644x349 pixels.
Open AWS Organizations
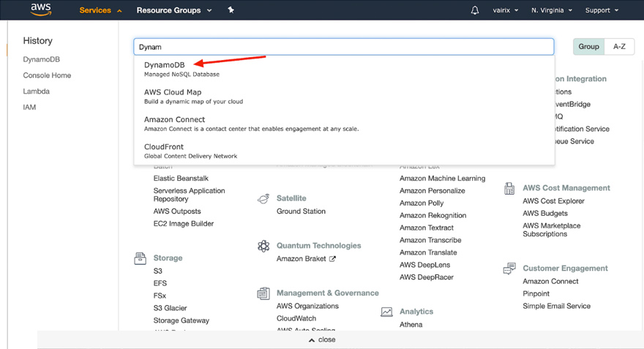307,307
